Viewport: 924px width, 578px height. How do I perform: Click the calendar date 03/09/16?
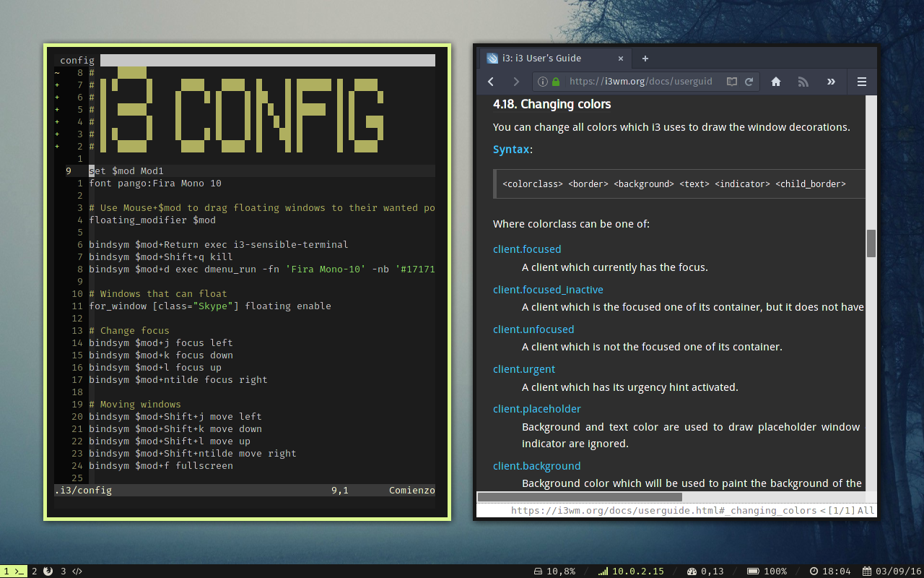(x=892, y=571)
